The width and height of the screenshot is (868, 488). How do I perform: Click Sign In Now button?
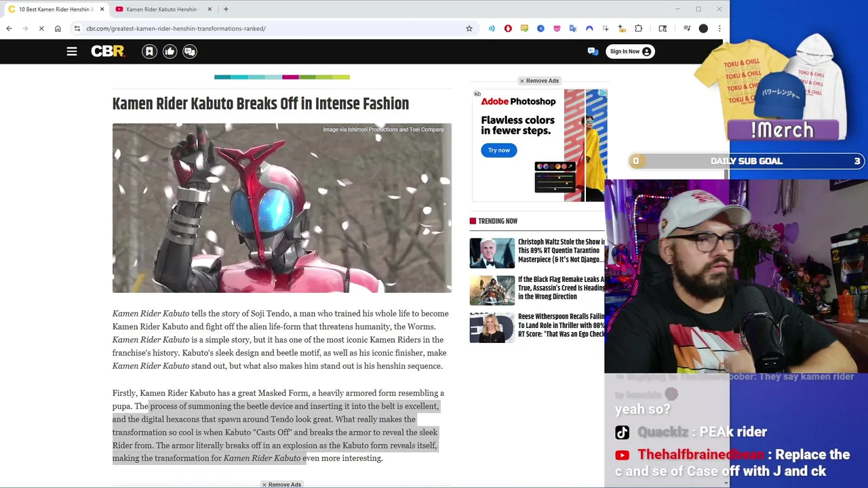(630, 52)
